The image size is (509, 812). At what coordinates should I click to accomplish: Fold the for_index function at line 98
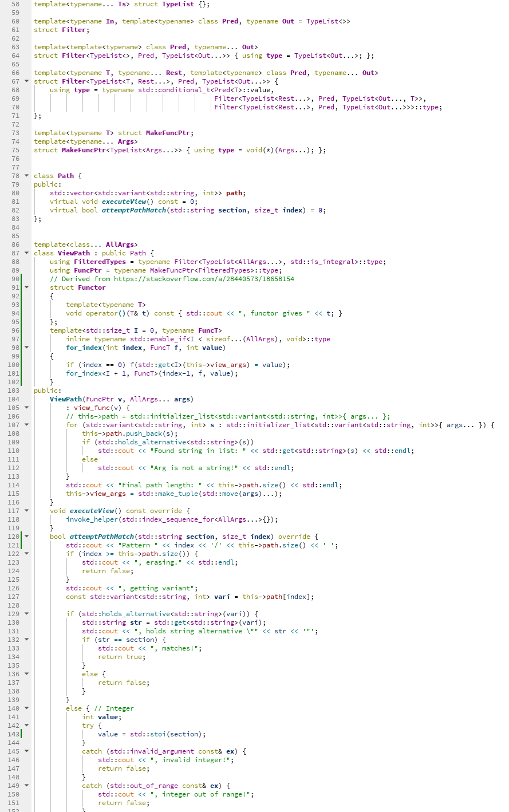click(x=26, y=348)
